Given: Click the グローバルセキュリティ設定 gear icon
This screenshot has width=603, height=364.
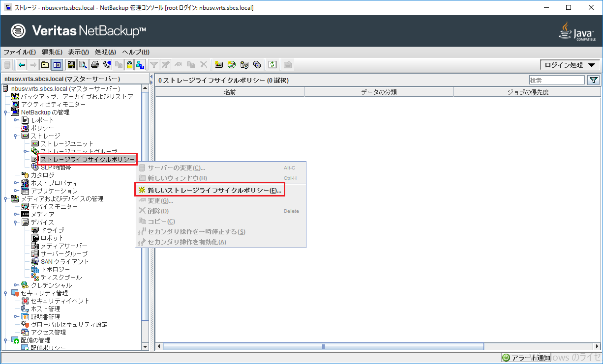Looking at the screenshot, I should coord(26,325).
